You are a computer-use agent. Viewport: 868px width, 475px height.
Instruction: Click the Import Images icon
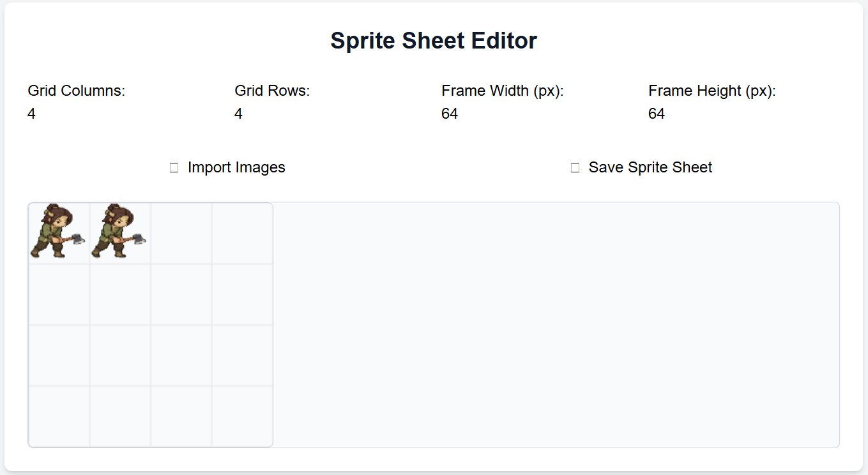pos(172,167)
